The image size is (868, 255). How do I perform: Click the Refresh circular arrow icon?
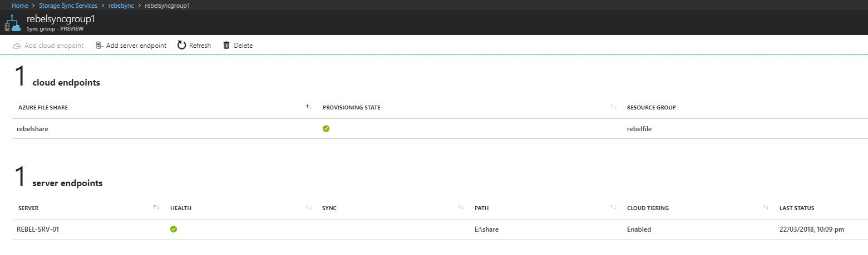[181, 45]
